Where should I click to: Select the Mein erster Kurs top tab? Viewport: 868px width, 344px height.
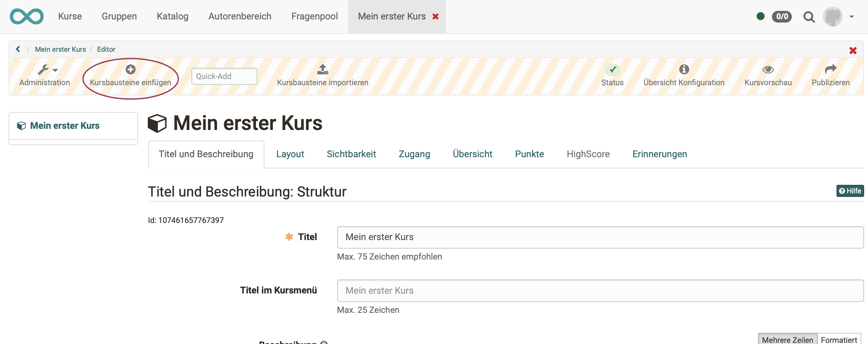(392, 16)
